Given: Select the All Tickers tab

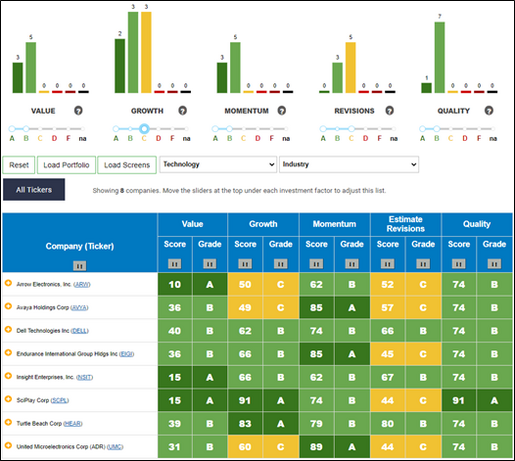Looking at the screenshot, I should pos(34,190).
